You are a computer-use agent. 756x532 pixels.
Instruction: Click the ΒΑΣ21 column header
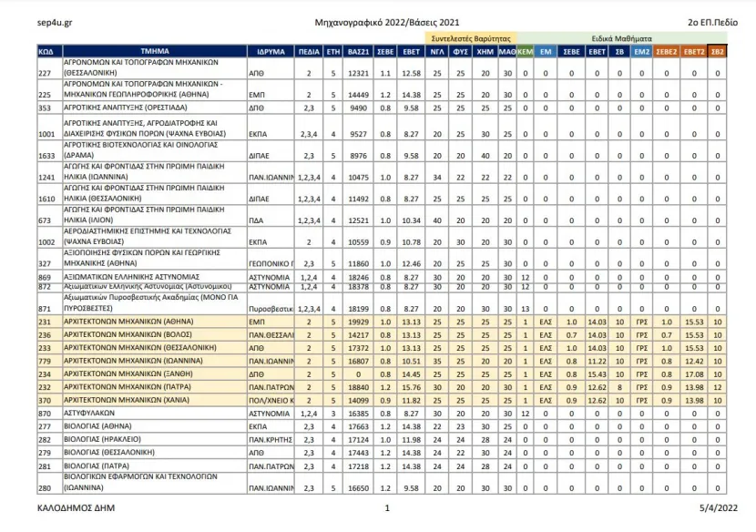tap(358, 51)
